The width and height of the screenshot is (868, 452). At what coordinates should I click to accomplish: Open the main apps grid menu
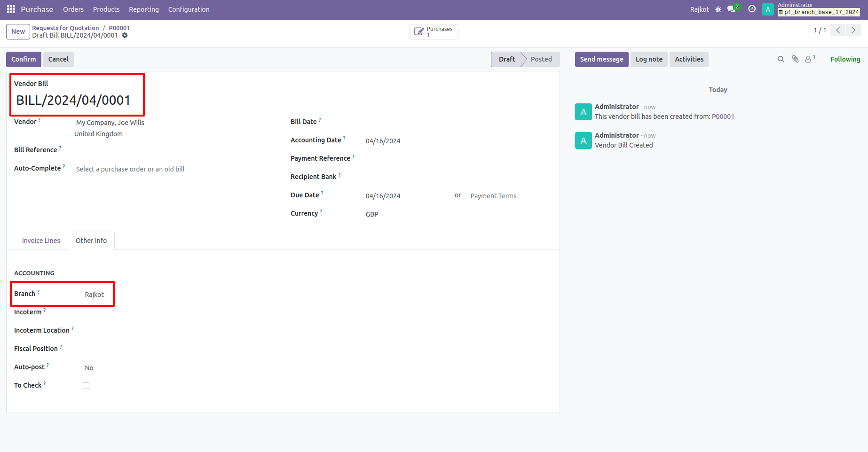[x=10, y=9]
